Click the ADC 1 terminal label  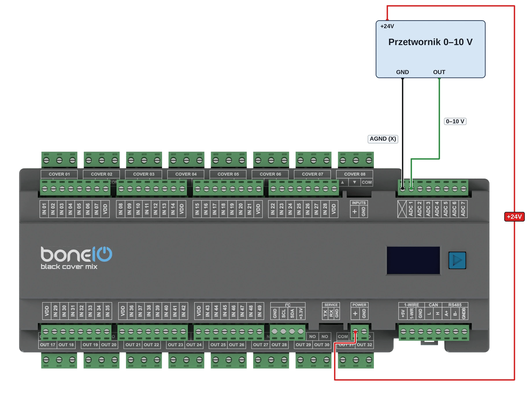pyautogui.click(x=411, y=209)
